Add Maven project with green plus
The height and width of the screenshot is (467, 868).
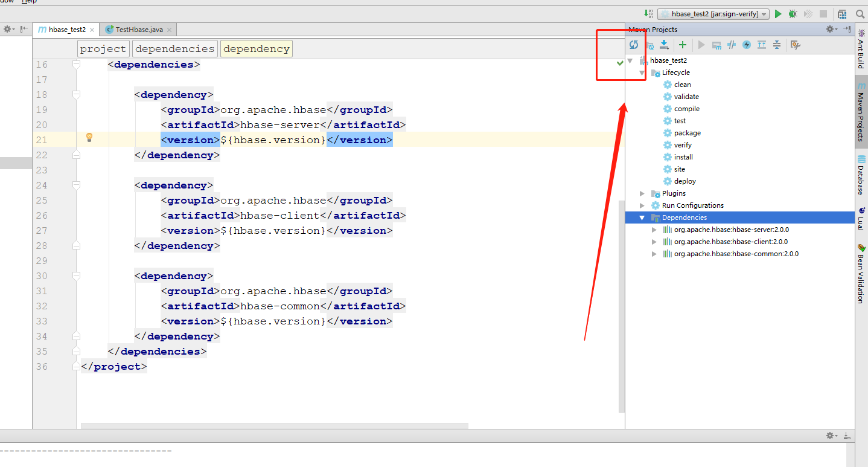pyautogui.click(x=683, y=45)
